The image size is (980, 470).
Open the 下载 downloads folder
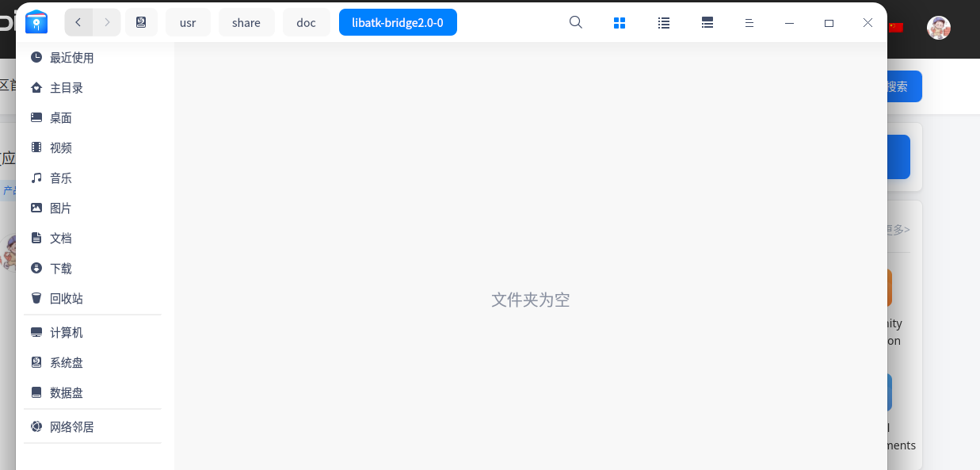[61, 268]
